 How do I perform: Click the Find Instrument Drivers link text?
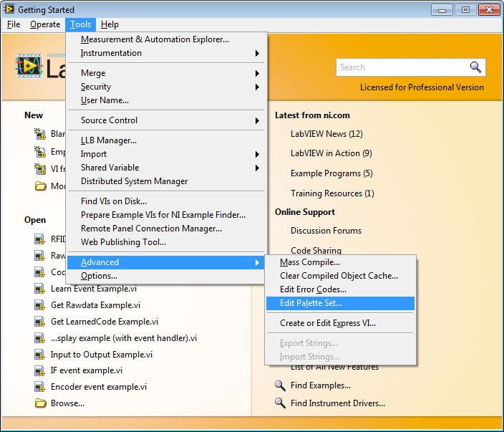337,403
